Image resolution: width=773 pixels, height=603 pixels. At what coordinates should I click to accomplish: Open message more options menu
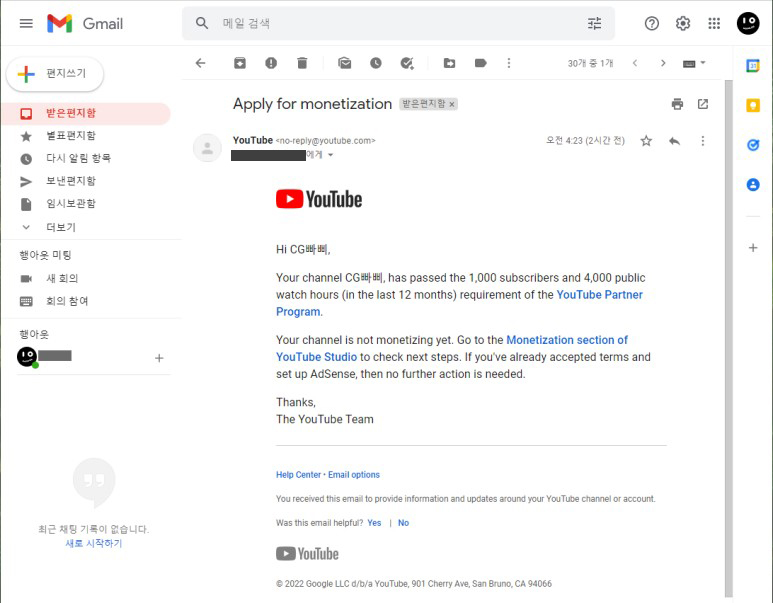[x=703, y=141]
